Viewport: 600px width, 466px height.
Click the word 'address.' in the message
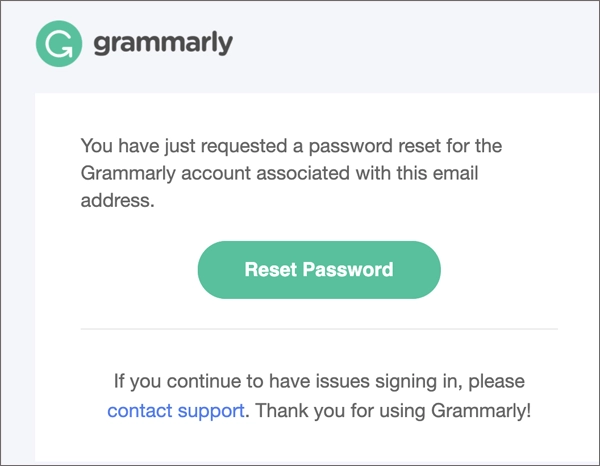click(118, 200)
